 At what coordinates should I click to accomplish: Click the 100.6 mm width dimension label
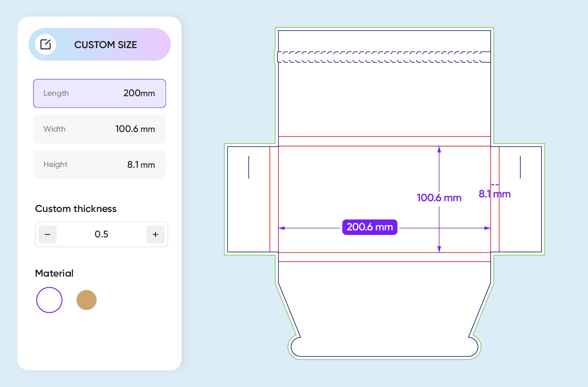pos(439,198)
